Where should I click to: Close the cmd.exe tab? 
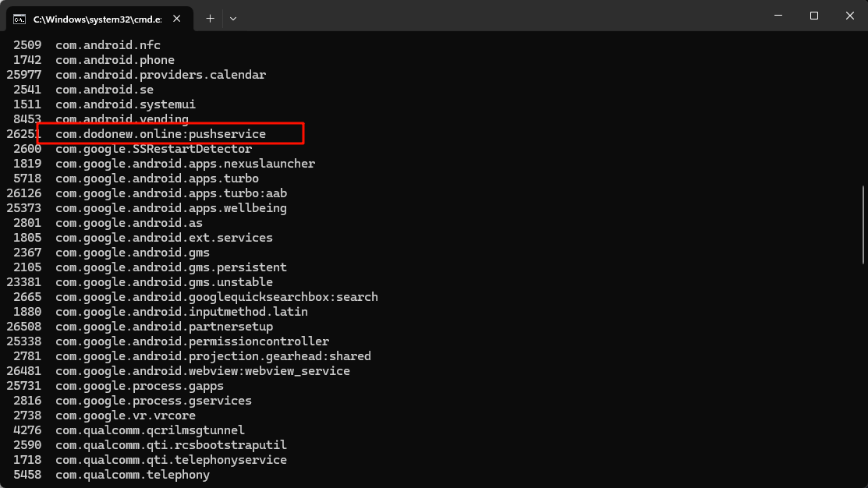(x=179, y=18)
